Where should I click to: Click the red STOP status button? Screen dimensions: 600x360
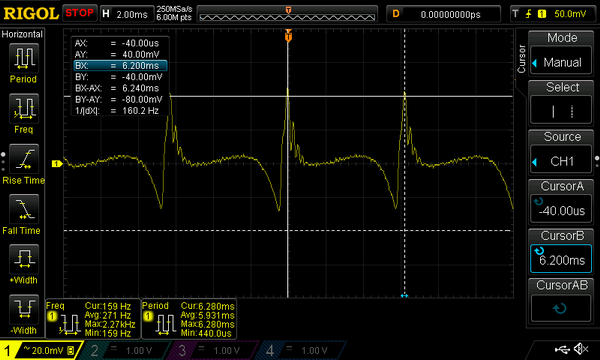pos(80,13)
